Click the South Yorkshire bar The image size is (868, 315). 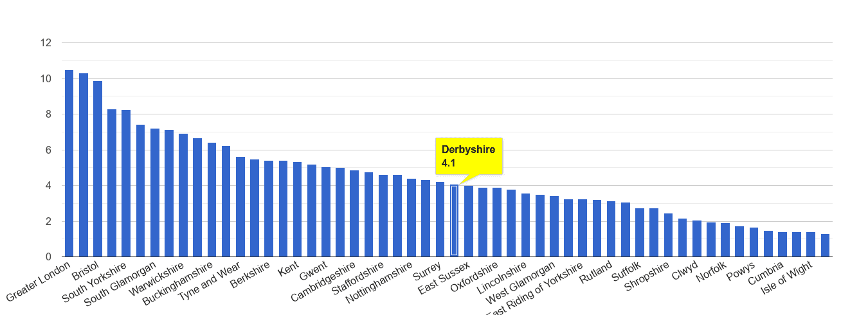tap(126, 183)
